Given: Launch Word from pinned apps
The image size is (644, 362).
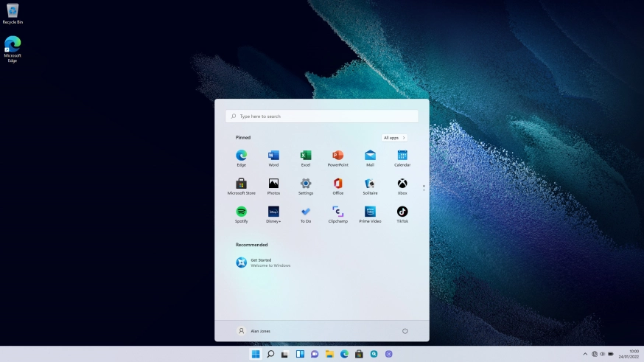Looking at the screenshot, I should [273, 156].
